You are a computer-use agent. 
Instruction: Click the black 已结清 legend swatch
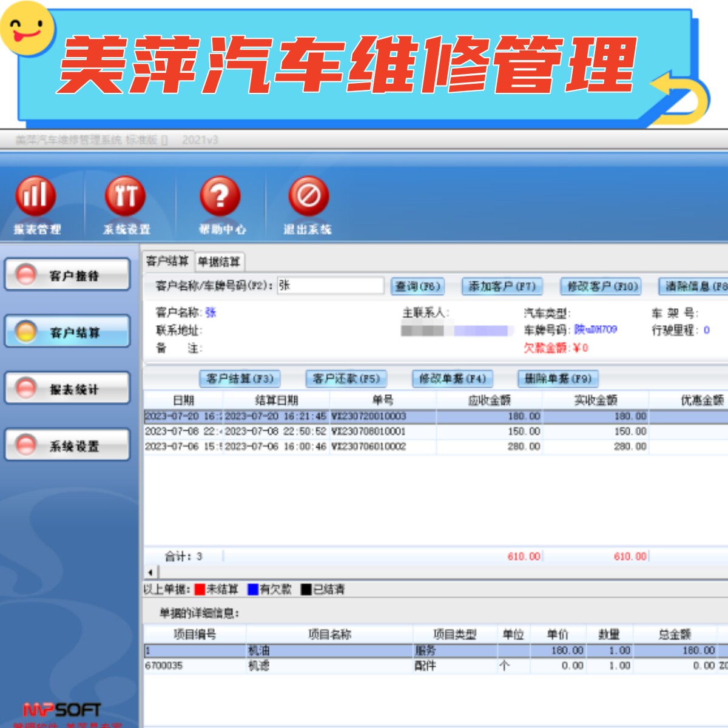click(x=306, y=589)
